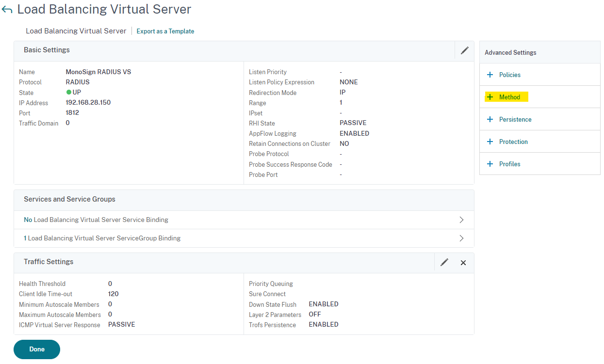Click Layer 2 Parameters value OFF
Screen dimensions: 604x364
tap(314, 314)
